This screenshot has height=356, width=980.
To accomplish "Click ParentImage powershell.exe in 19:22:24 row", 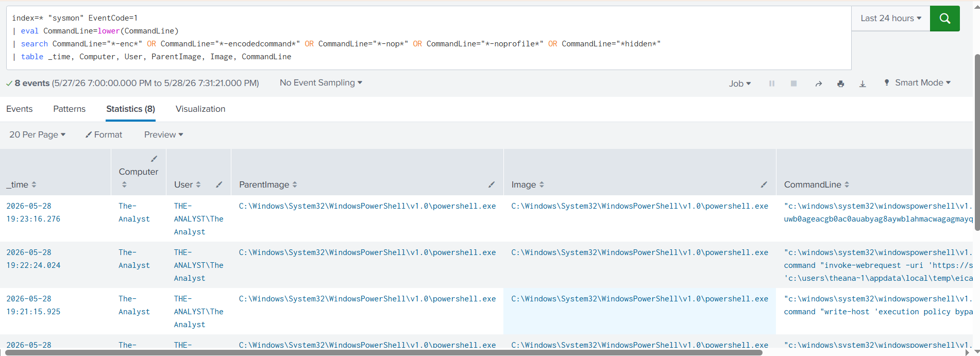I will 367,252.
